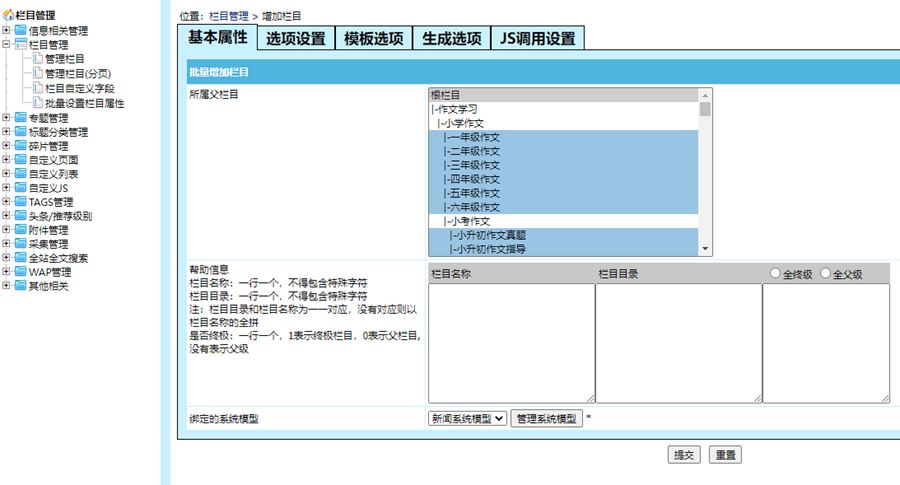This screenshot has height=485, width=900.
Task: Click the folder icon for 专题管理
Action: tap(20, 117)
